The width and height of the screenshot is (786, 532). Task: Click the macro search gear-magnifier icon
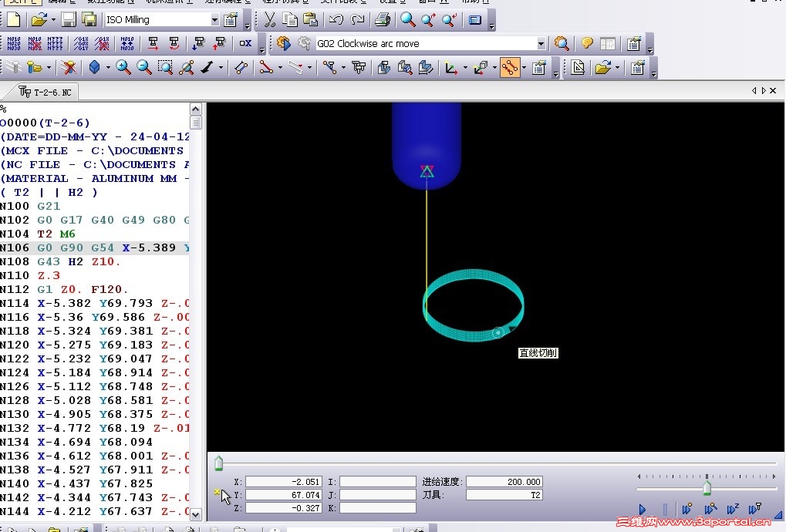(562, 44)
